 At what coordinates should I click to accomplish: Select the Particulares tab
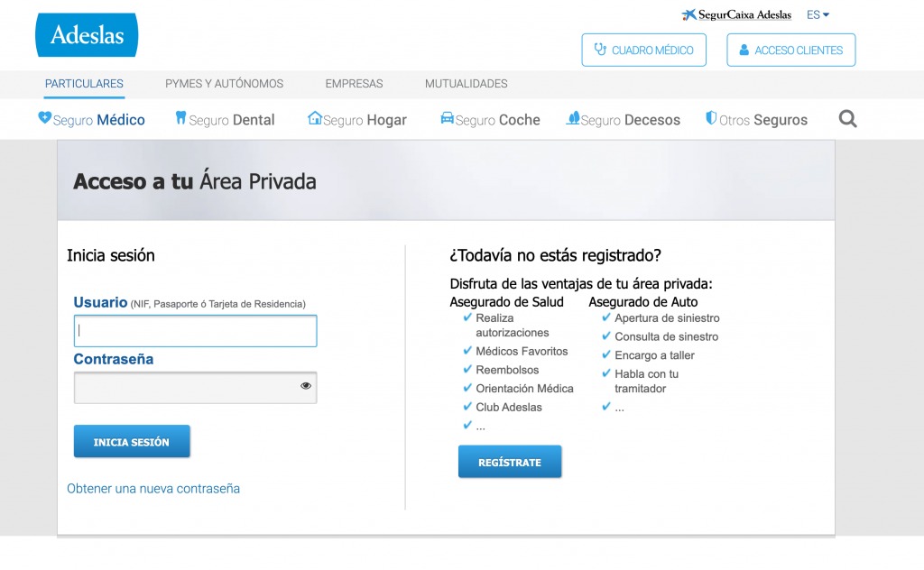pos(84,84)
